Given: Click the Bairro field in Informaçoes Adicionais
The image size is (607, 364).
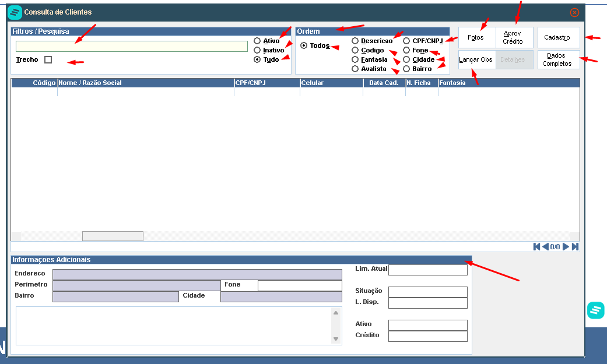Looking at the screenshot, I should (115, 296).
